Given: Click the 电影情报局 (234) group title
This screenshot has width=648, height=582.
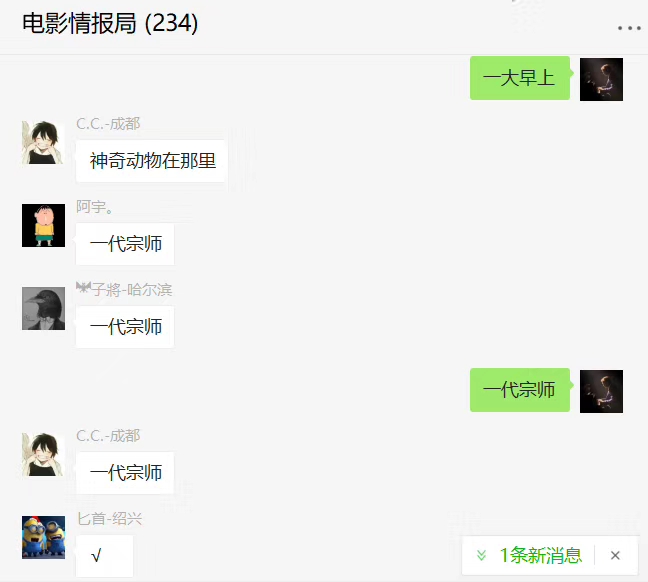Looking at the screenshot, I should tap(110, 23).
